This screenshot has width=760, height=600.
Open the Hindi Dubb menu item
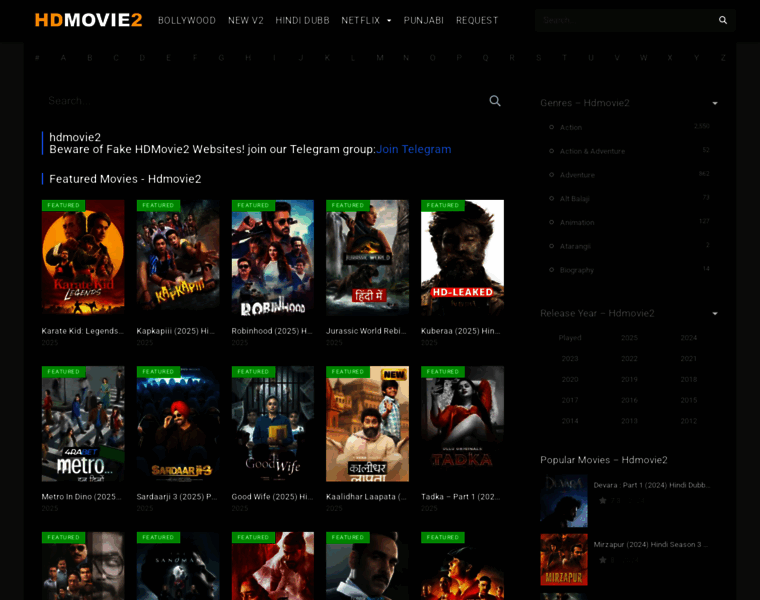pos(302,20)
